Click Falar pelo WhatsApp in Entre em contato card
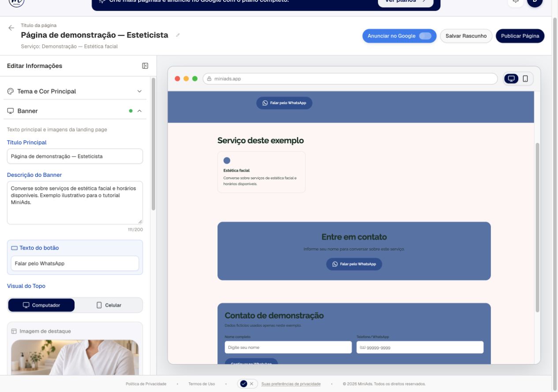The height and width of the screenshot is (392, 558). (354, 264)
